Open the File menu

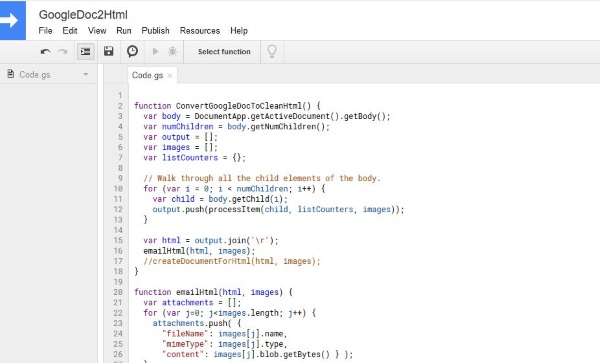click(45, 31)
